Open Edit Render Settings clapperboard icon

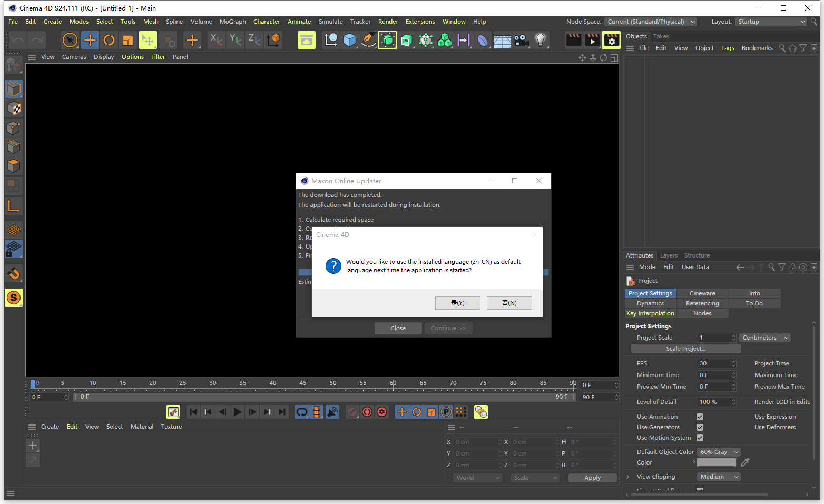[x=611, y=40]
